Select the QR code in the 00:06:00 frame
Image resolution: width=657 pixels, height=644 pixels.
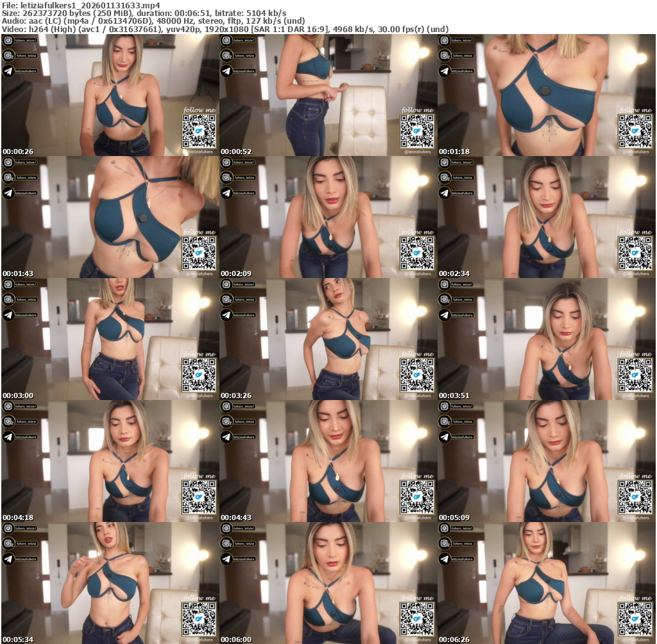[x=416, y=620]
